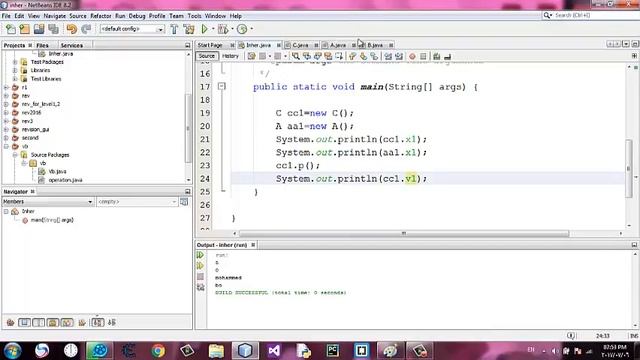This screenshot has height=360, width=640.
Task: Click the Search (Ctrl+I) field
Action: pyautogui.click(x=591, y=15)
